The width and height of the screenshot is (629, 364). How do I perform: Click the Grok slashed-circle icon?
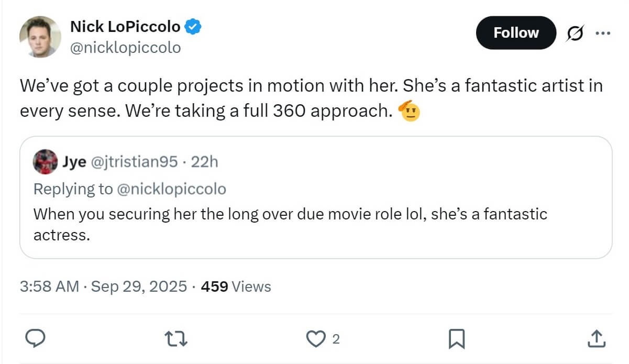pos(574,33)
